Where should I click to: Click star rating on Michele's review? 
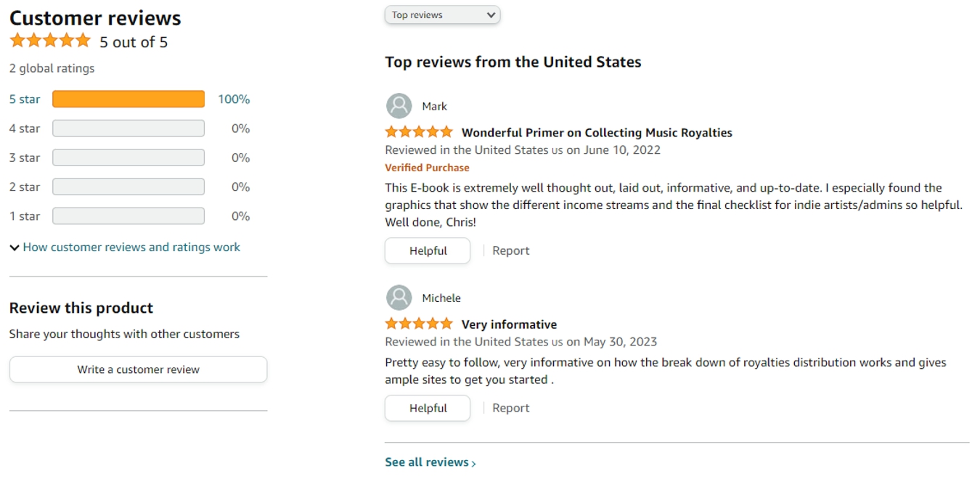(419, 324)
